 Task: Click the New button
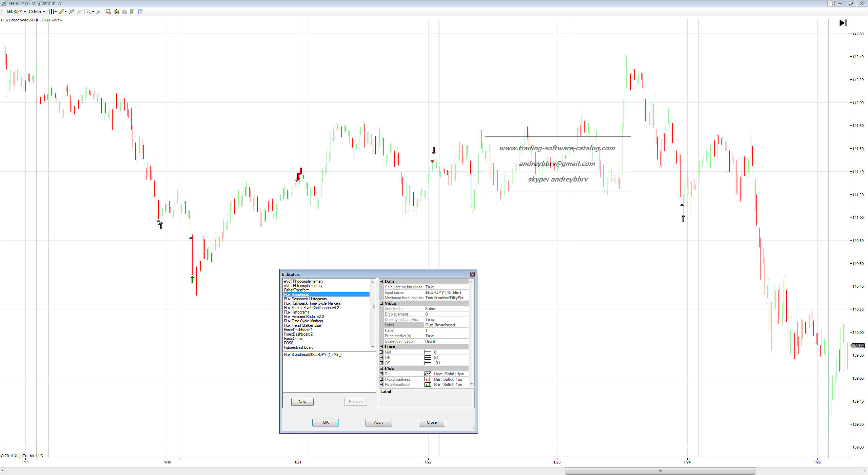pyautogui.click(x=302, y=402)
